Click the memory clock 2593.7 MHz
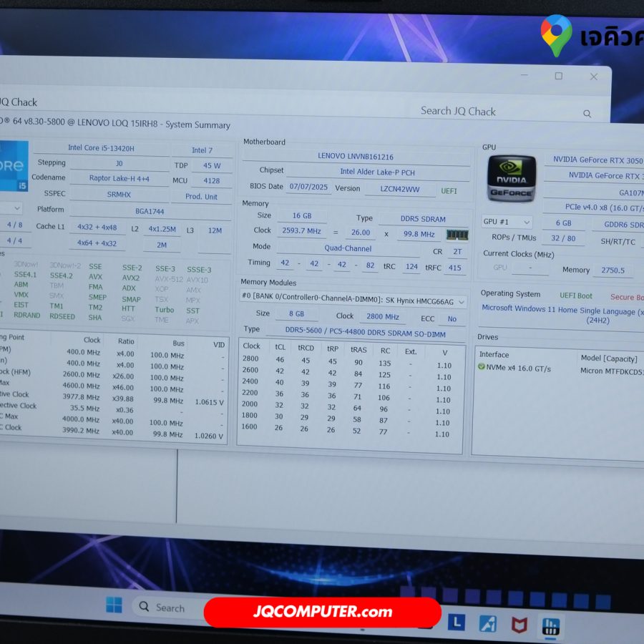The image size is (644, 644). (x=301, y=231)
